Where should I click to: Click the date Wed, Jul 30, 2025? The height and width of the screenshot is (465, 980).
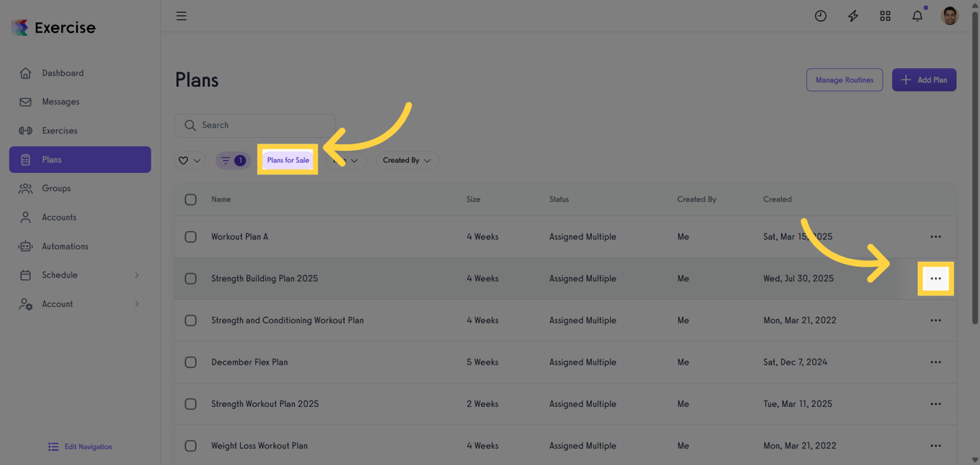[798, 278]
